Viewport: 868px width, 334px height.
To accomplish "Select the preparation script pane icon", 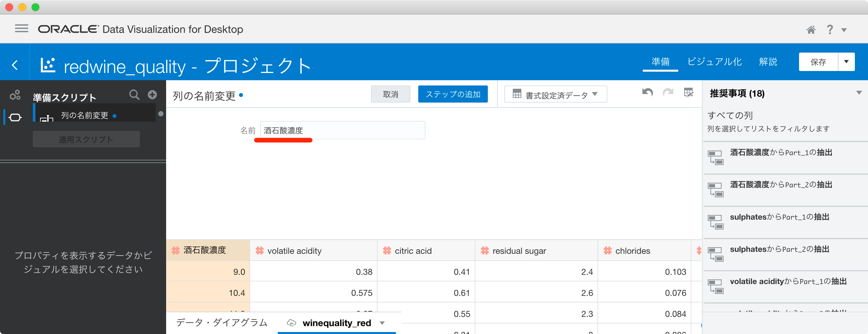I will [x=15, y=117].
